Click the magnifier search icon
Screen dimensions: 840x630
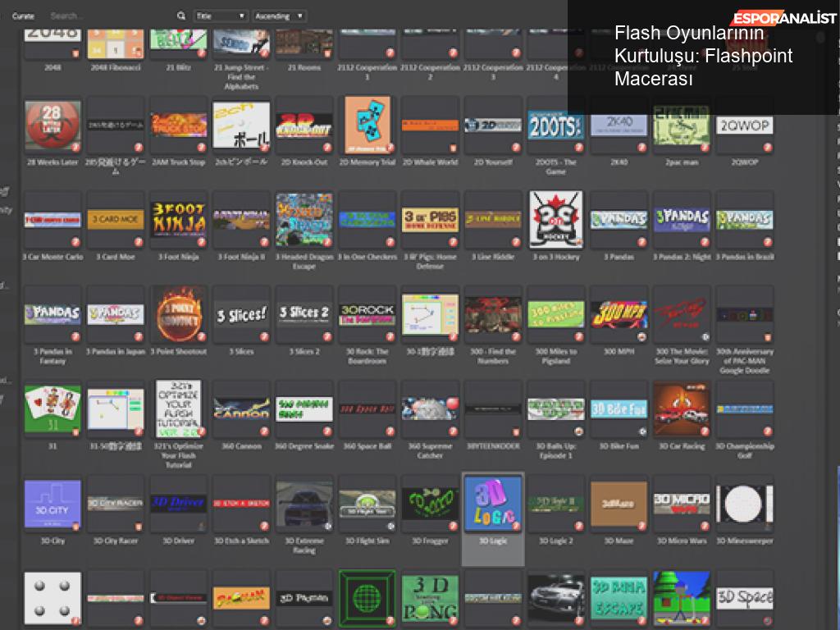click(x=181, y=16)
